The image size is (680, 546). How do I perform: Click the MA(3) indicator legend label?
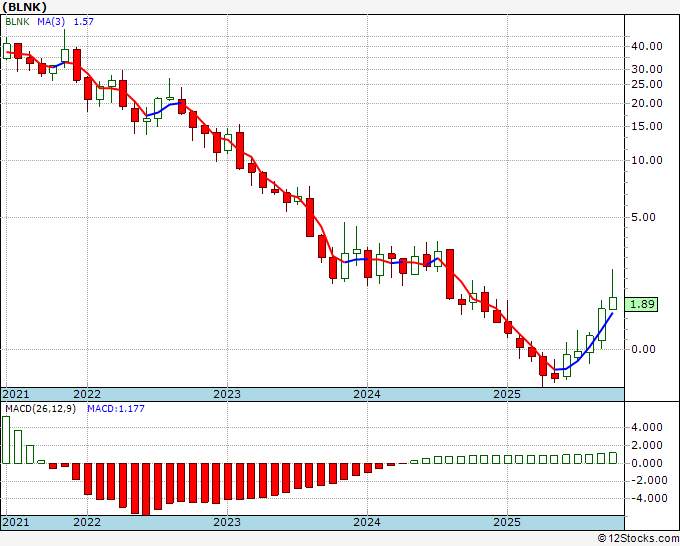pos(51,22)
